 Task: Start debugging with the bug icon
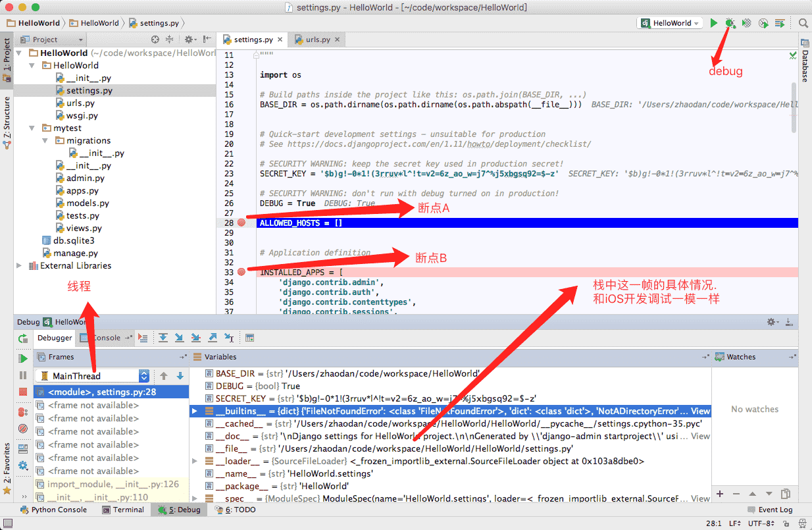730,23
